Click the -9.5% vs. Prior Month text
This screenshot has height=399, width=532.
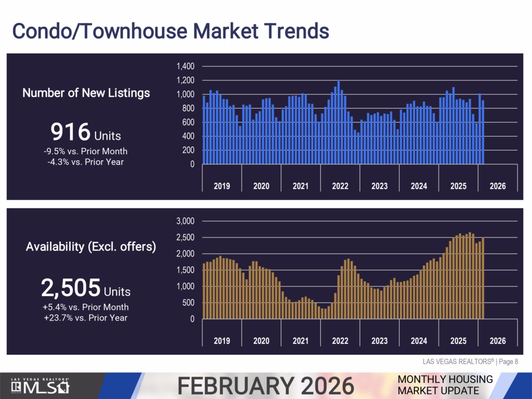click(x=86, y=151)
